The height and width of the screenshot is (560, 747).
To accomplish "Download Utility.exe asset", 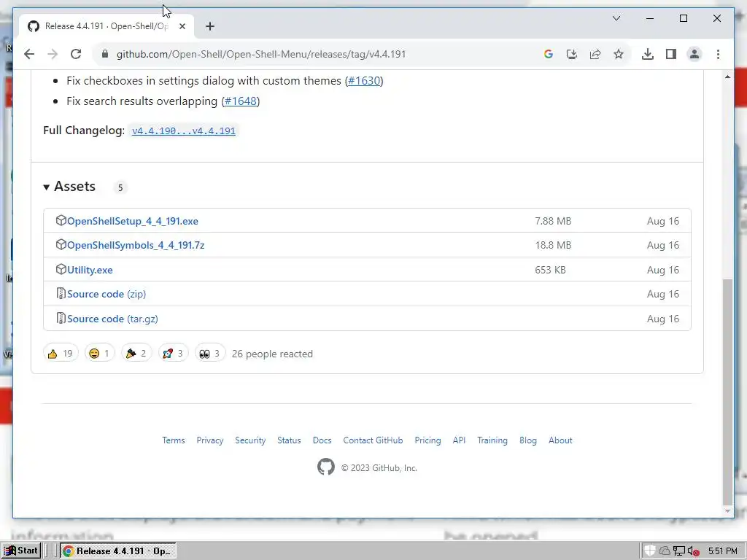I will 90,270.
